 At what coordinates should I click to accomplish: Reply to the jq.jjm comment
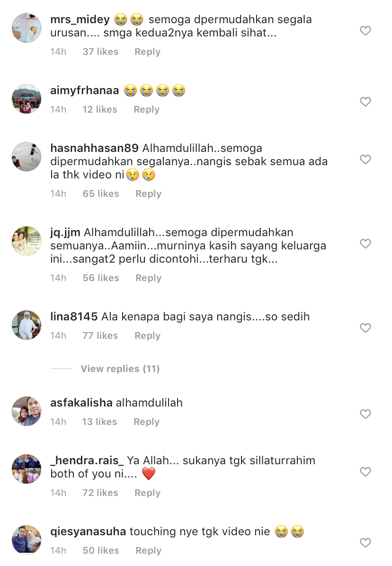click(x=148, y=278)
